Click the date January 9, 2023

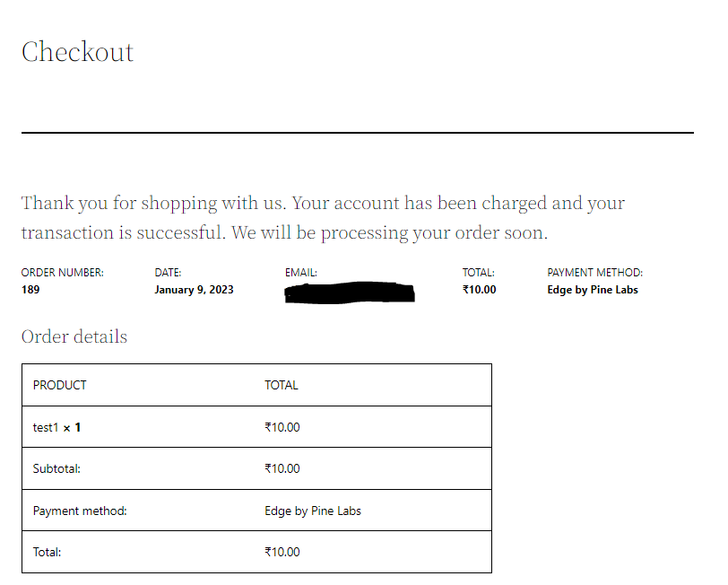point(194,290)
